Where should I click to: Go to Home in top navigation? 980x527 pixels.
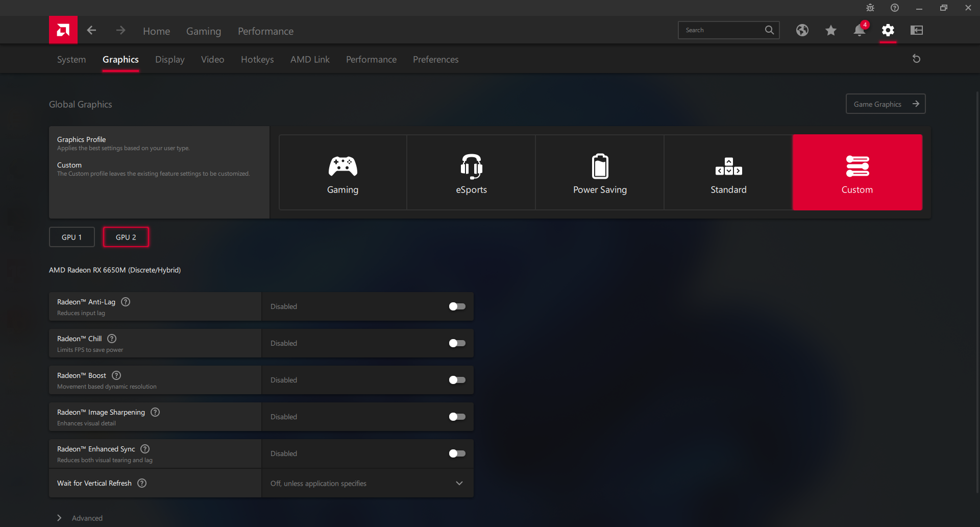tap(157, 31)
